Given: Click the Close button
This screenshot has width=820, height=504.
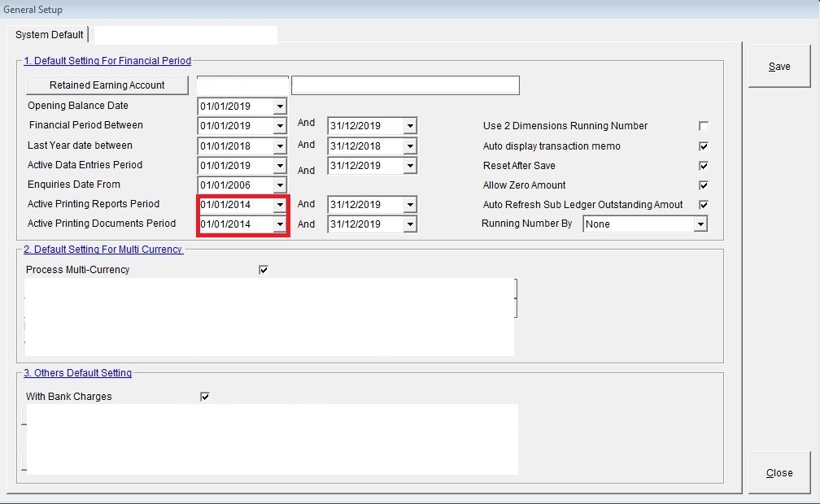Looking at the screenshot, I should point(779,472).
